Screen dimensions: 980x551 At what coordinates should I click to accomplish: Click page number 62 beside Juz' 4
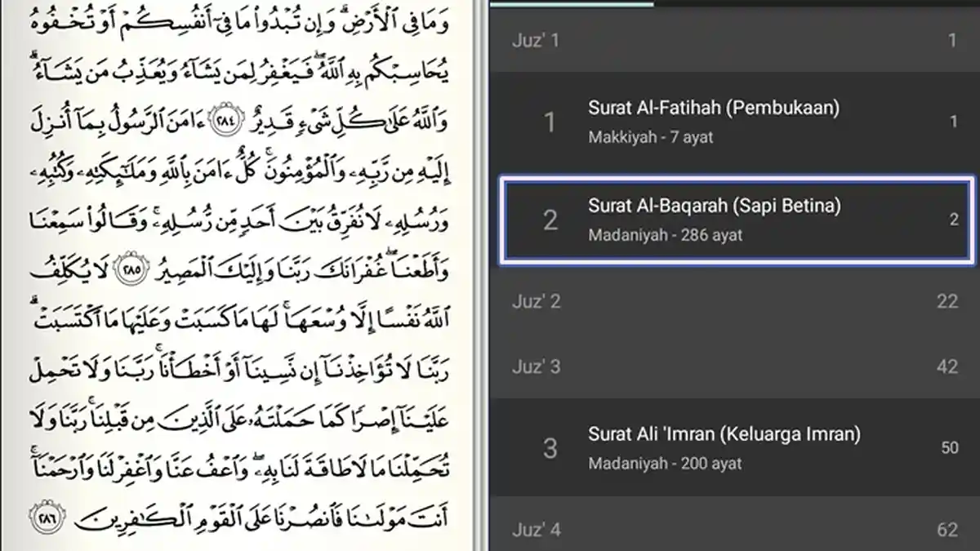coord(947,530)
